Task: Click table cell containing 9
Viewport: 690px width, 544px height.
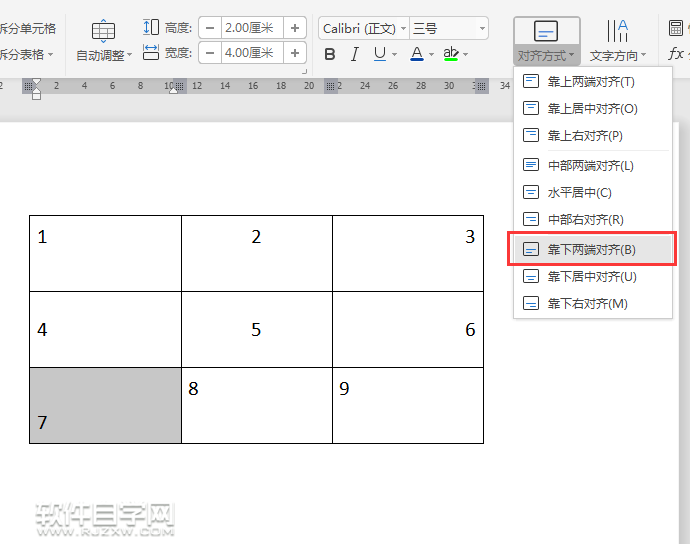Action: 408,405
